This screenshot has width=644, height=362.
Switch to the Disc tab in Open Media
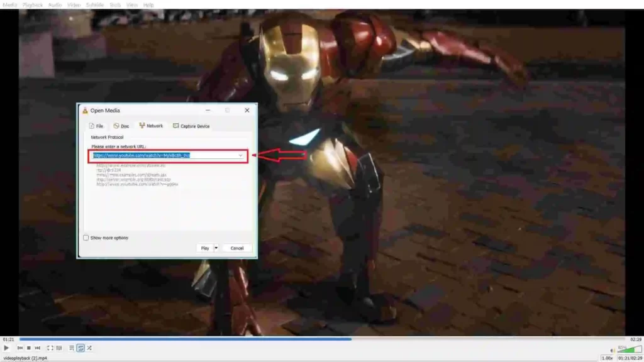click(121, 126)
